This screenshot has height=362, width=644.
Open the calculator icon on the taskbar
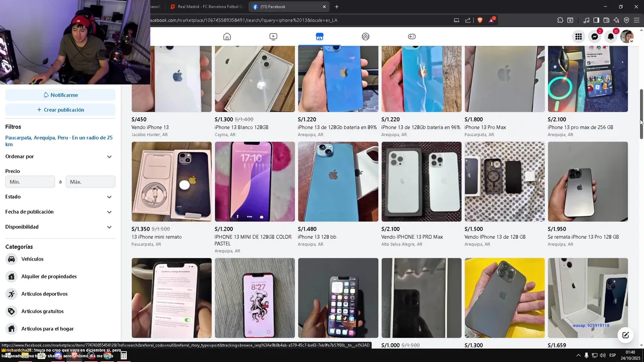(123, 355)
